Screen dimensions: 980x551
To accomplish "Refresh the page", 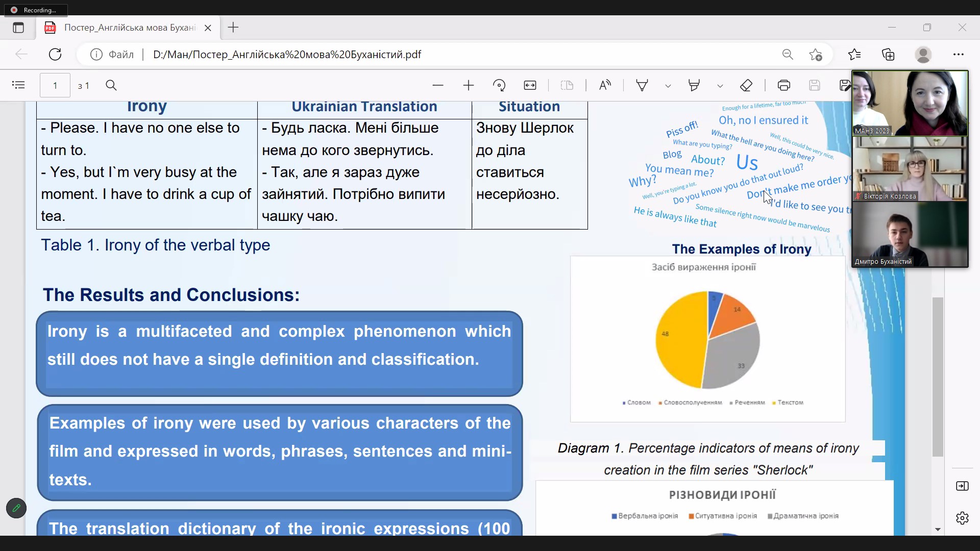I will pyautogui.click(x=55, y=55).
